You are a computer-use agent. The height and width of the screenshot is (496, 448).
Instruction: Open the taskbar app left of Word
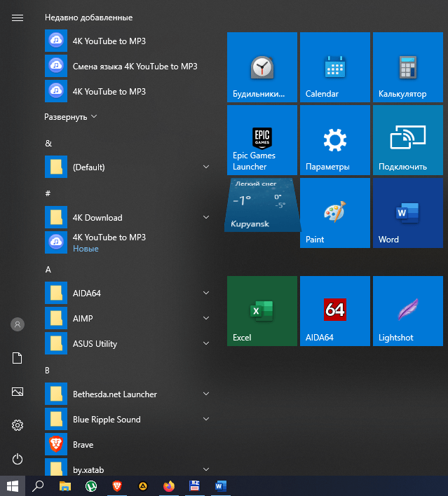(x=195, y=486)
